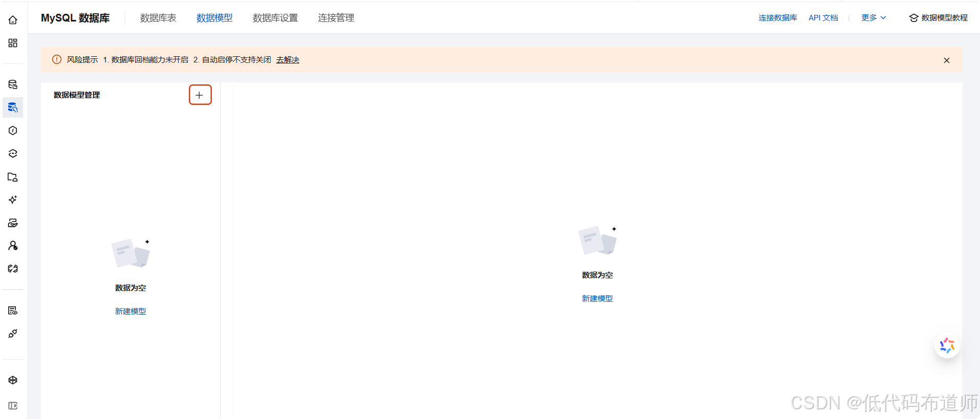Click 新建模型 link in main area
Viewport: 980px width, 419px height.
pos(598,298)
